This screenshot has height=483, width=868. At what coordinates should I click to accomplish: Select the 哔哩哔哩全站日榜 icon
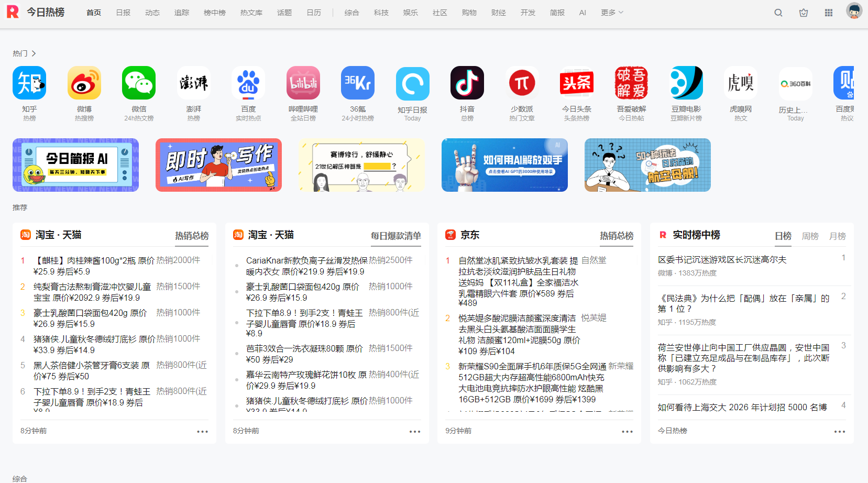[x=303, y=82]
